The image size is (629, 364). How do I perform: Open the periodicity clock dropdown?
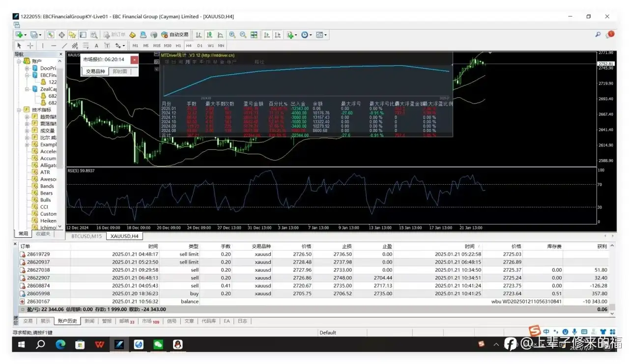306,35
